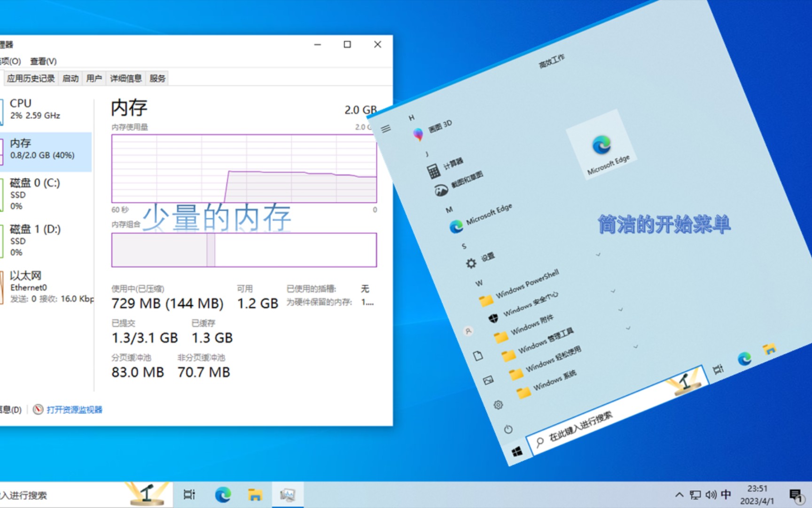The width and height of the screenshot is (812, 508).
Task: Show hidden tray icons chevron
Action: pyautogui.click(x=679, y=495)
